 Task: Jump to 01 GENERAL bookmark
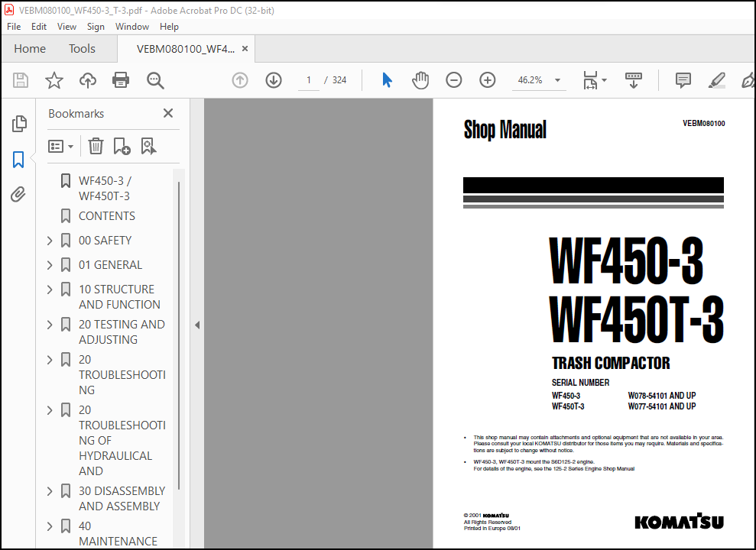[110, 265]
